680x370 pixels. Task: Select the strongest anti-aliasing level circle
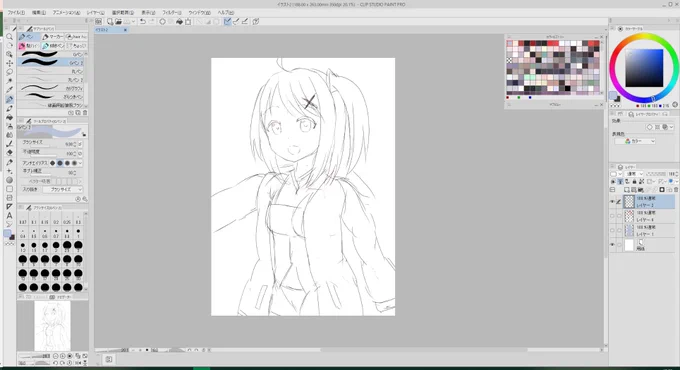click(x=75, y=163)
